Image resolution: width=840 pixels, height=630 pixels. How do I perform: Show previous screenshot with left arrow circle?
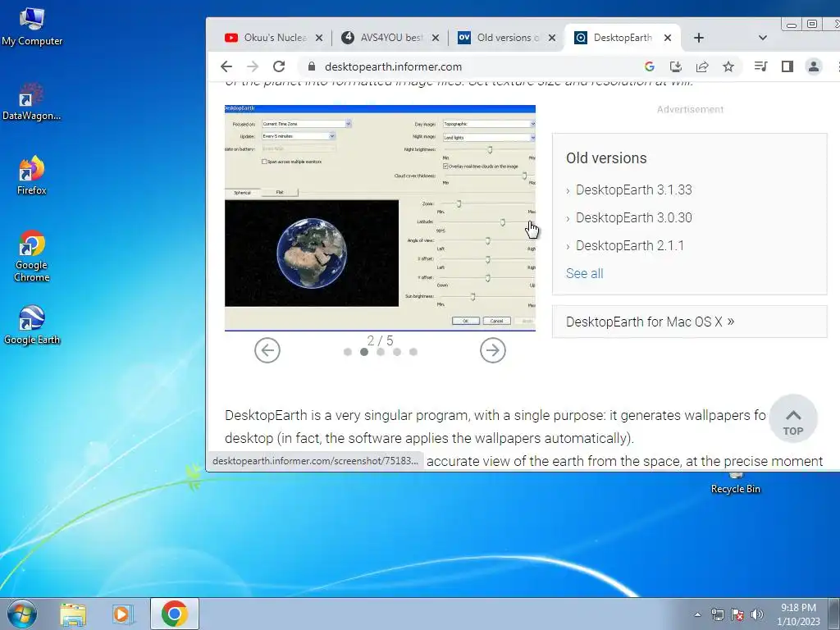[267, 350]
